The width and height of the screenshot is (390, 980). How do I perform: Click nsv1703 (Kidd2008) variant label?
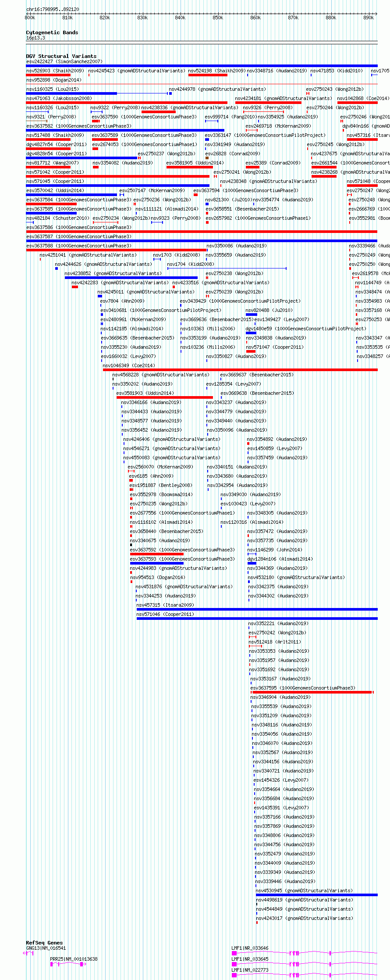point(177,255)
